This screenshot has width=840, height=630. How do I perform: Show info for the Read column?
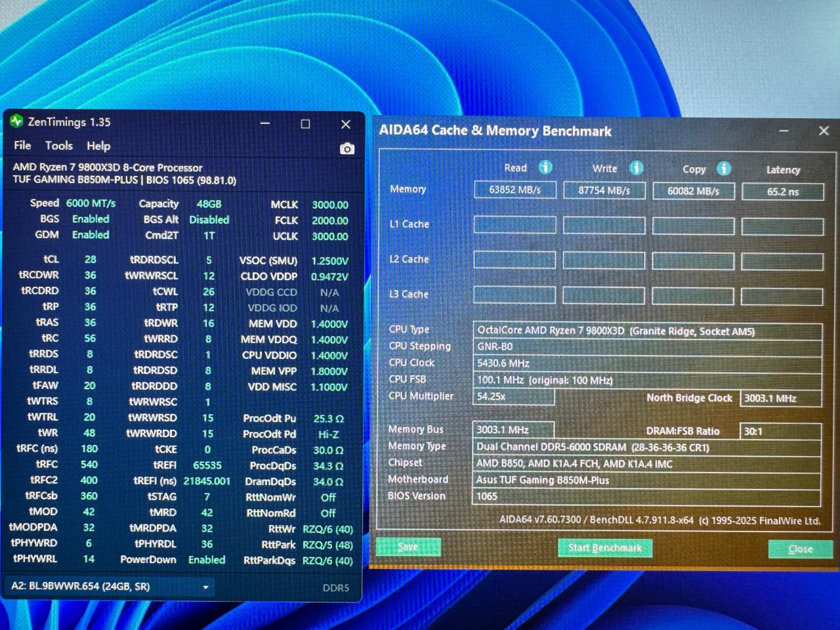point(545,167)
